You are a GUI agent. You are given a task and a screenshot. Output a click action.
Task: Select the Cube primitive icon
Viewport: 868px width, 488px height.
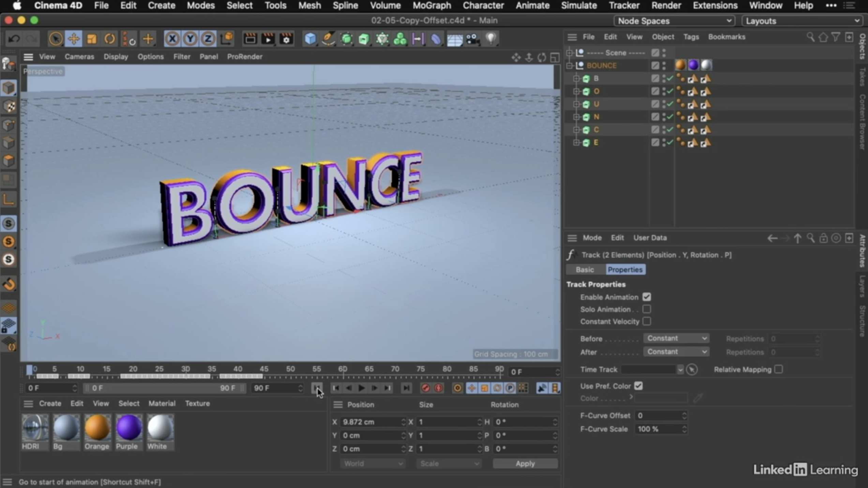[x=310, y=39]
